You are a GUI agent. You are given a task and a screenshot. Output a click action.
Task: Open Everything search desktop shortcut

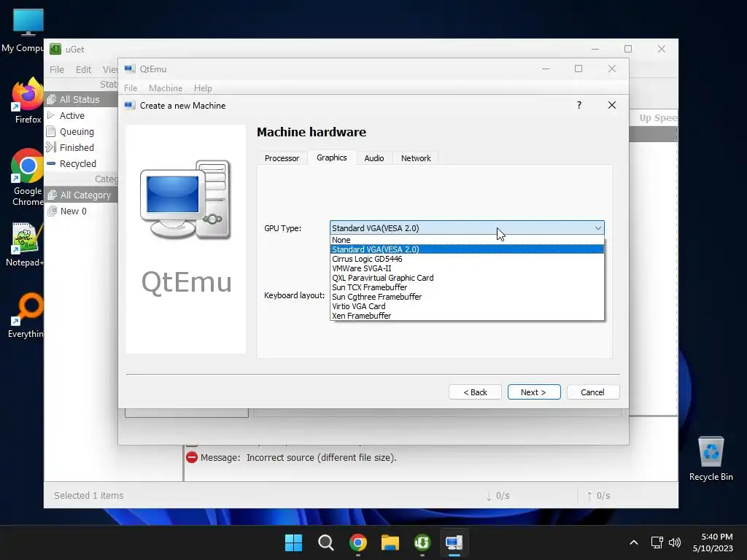click(x=26, y=315)
